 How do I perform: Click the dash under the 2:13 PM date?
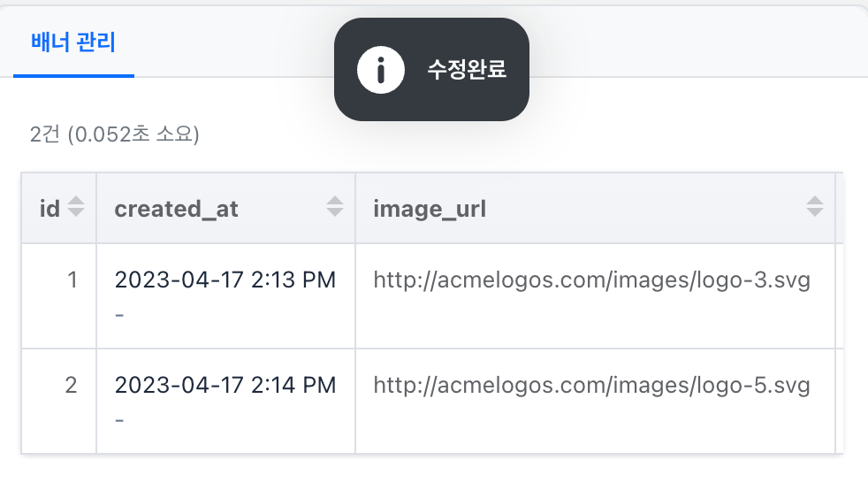(119, 315)
